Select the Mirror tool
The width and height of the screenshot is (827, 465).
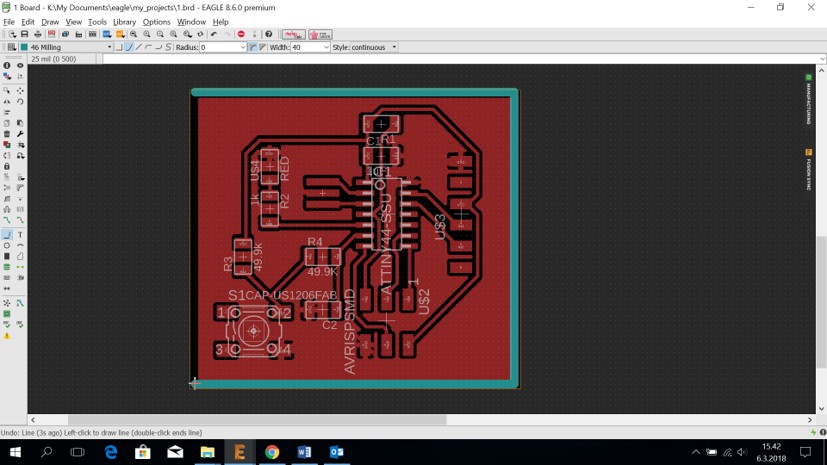coord(7,101)
